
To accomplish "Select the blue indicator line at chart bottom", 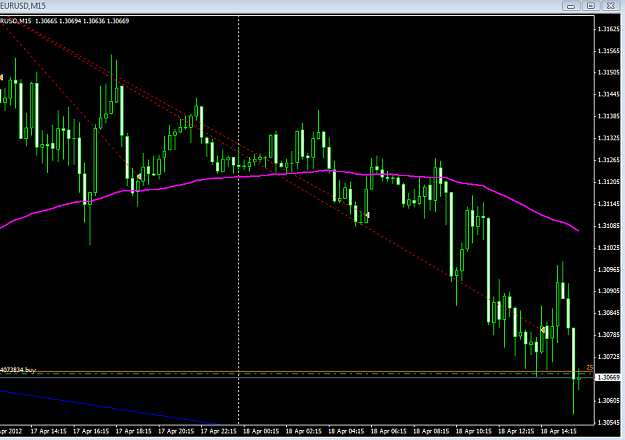I will (x=112, y=408).
